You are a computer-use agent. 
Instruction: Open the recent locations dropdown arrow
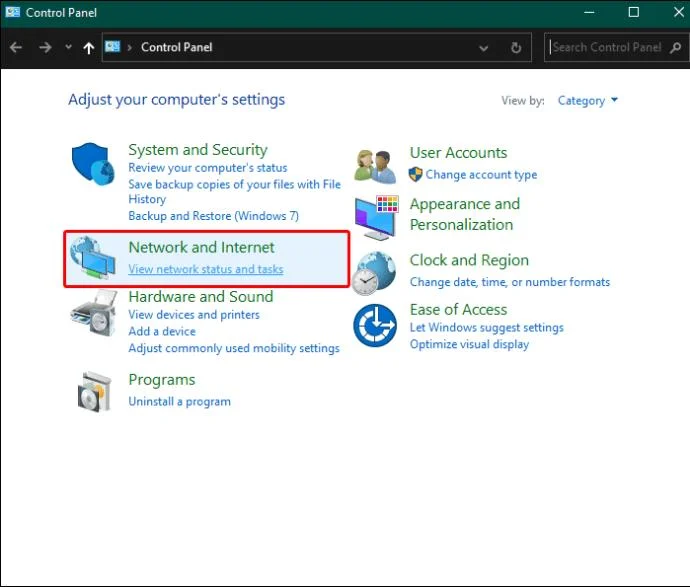(68, 47)
